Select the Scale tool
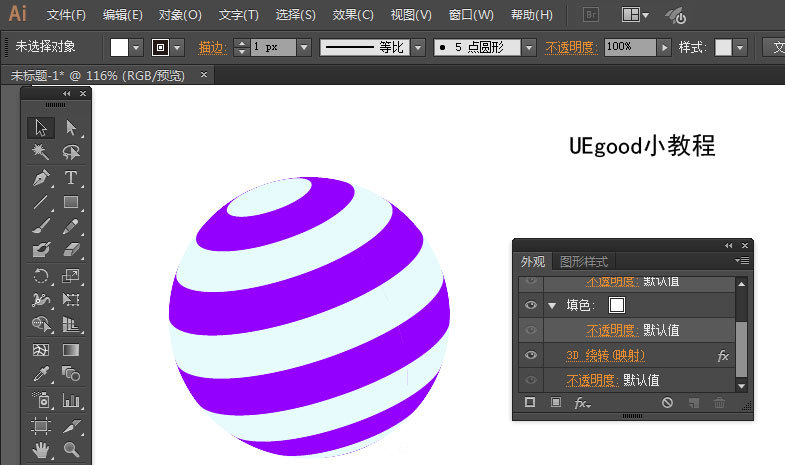 71,276
